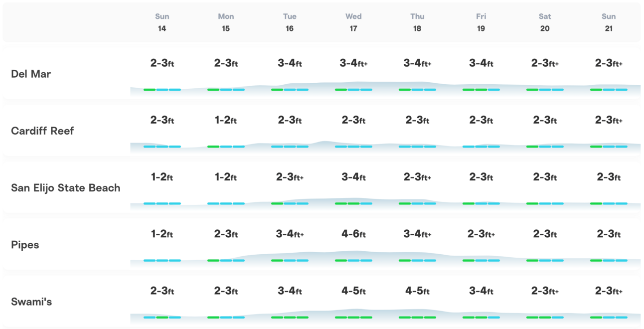Click Cardiff Reef rating bars on Saturday
644x329 pixels.
pyautogui.click(x=545, y=147)
